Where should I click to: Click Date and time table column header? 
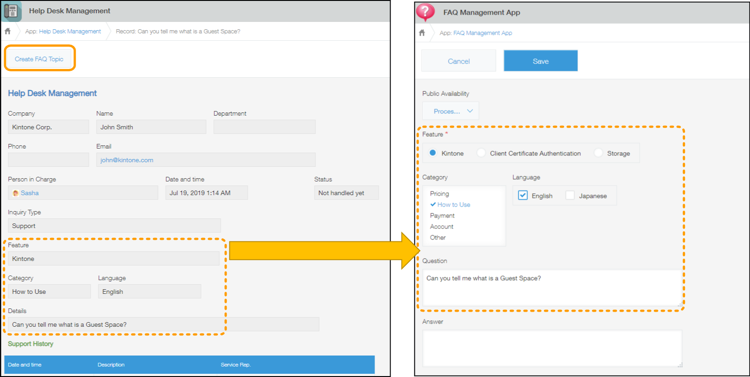pyautogui.click(x=24, y=365)
